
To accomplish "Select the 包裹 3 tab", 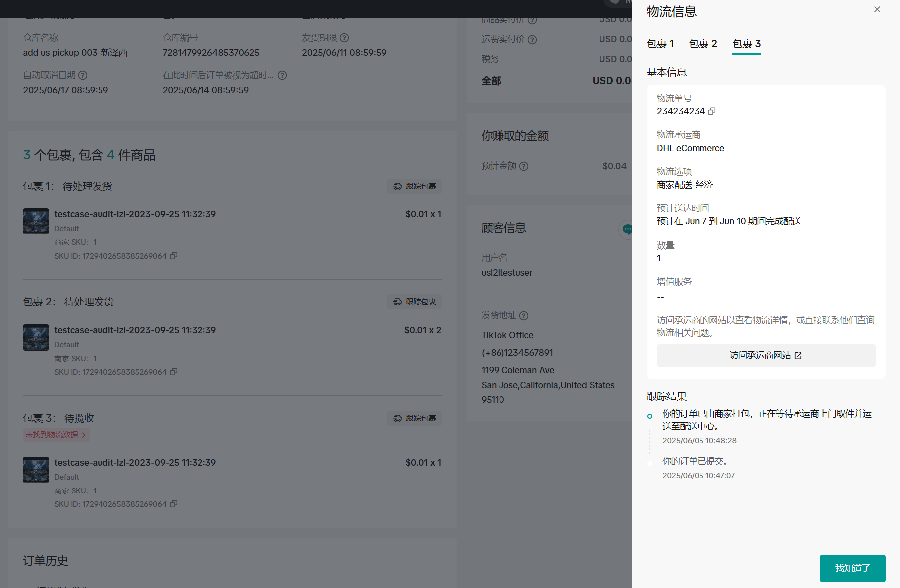I will pos(746,44).
